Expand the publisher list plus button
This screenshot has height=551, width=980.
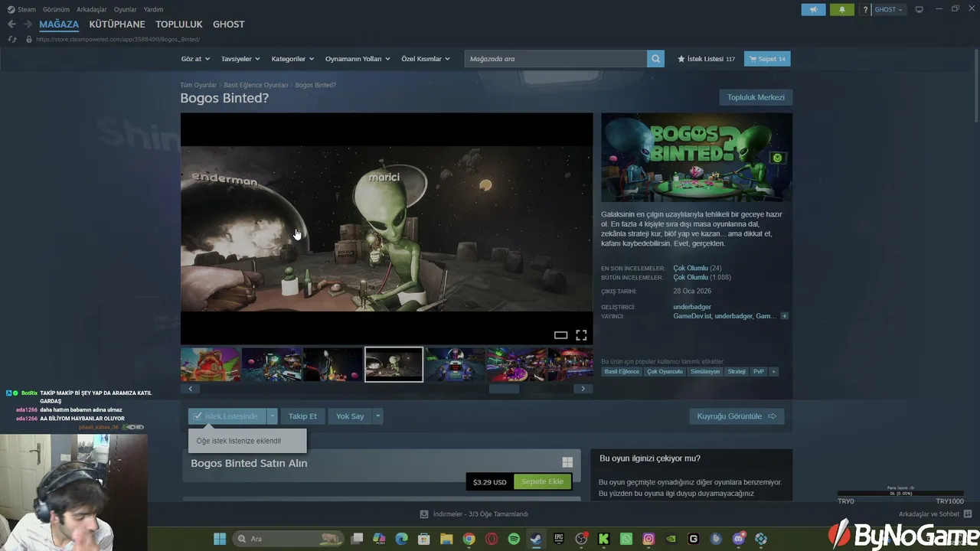coord(784,316)
